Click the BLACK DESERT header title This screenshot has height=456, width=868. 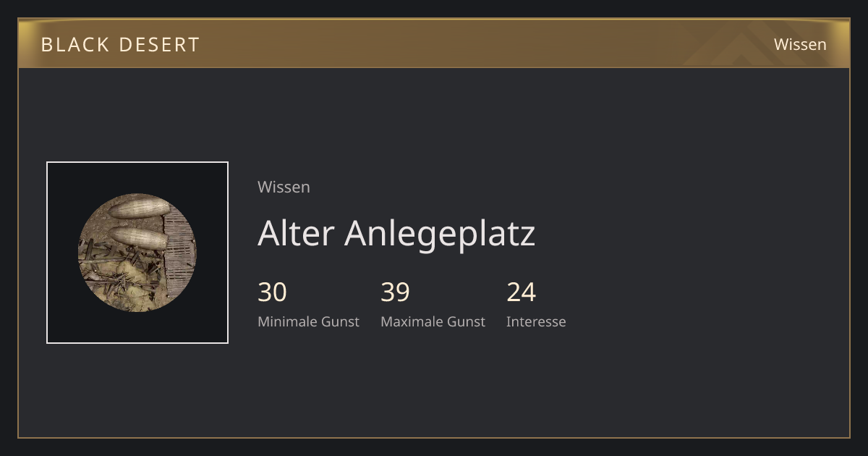[x=120, y=44]
